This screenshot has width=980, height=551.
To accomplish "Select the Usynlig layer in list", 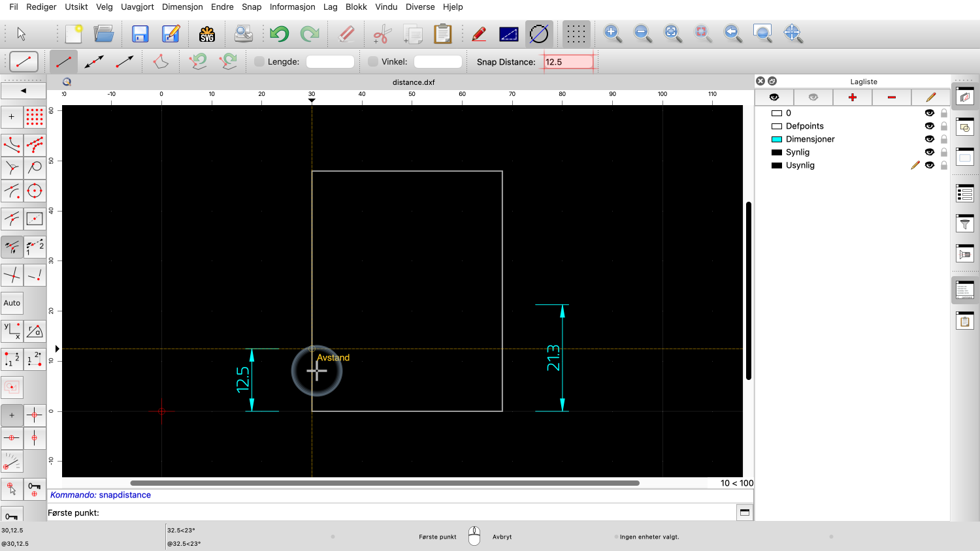I will tap(800, 165).
